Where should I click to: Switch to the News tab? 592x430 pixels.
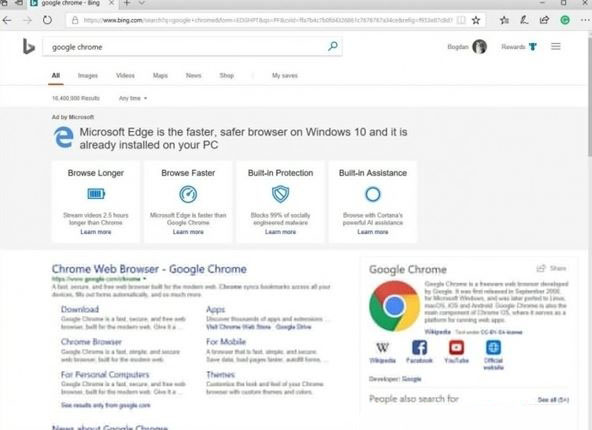pos(193,76)
